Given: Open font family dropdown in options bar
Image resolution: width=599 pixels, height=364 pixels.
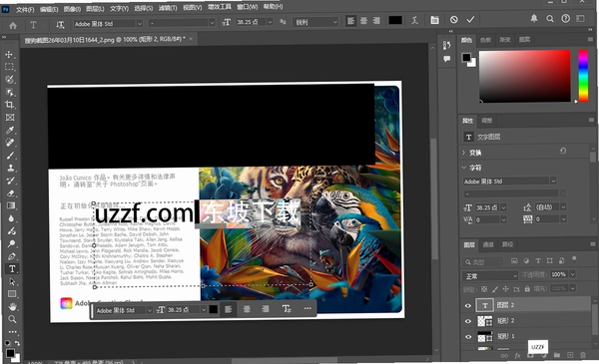Looking at the screenshot, I should tap(139, 23).
